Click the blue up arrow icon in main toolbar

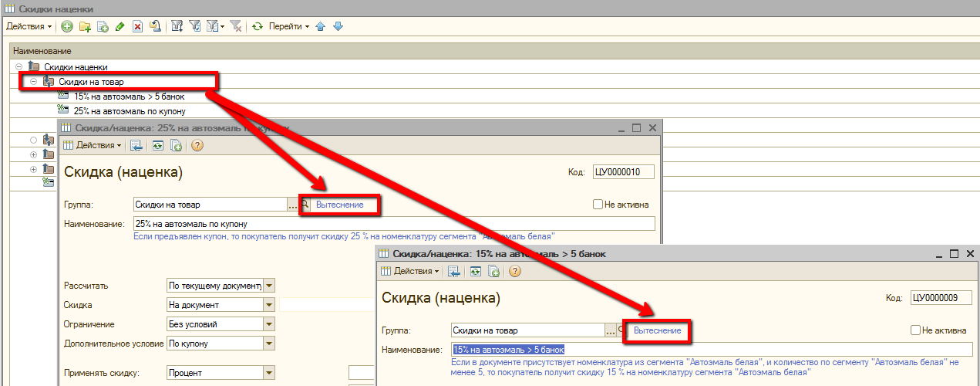[321, 27]
